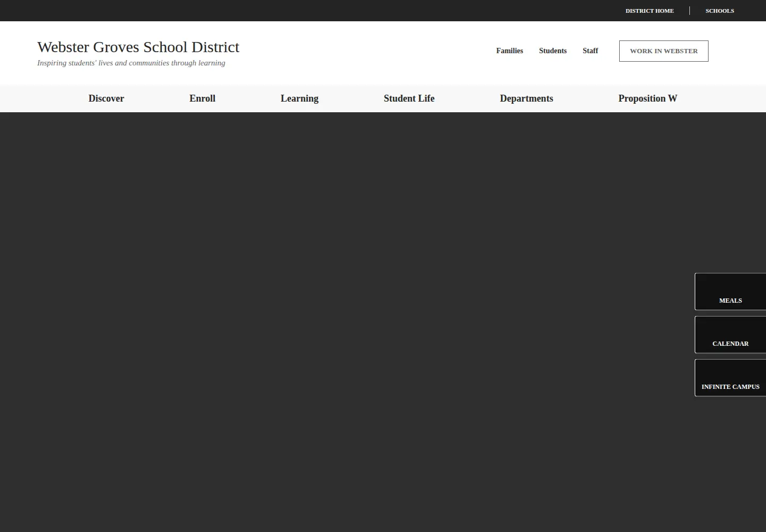This screenshot has width=766, height=532.
Task: Open the Enroll menu
Action: [202, 98]
